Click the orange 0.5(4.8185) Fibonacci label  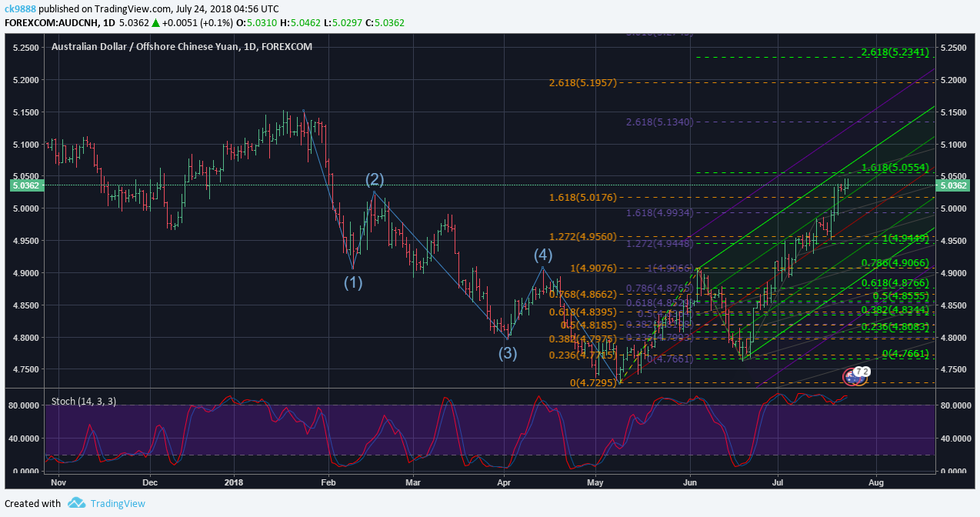pos(588,325)
